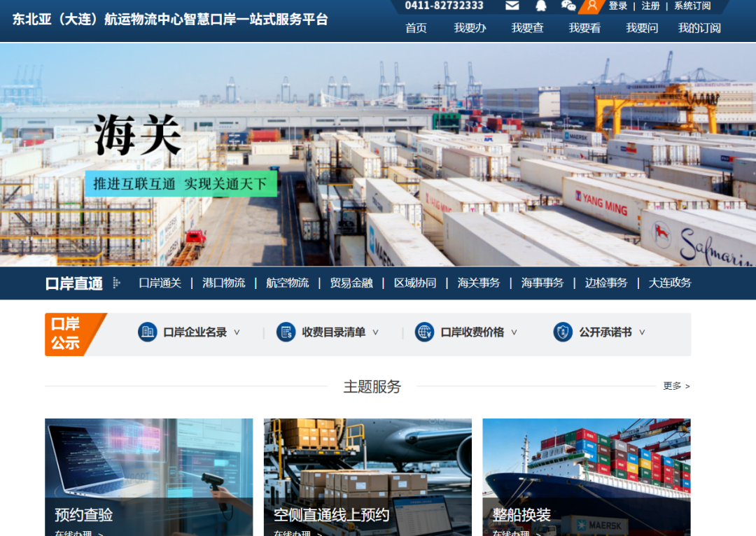Image resolution: width=756 pixels, height=536 pixels.
Task: Click the 公开承诺书 label text
Action: (x=605, y=332)
